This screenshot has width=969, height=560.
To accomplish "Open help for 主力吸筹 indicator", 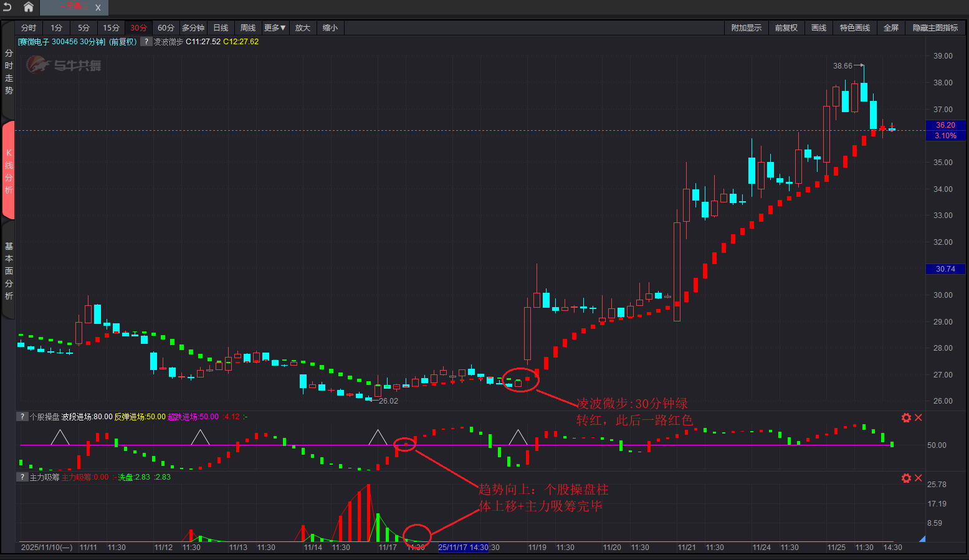I will point(22,477).
